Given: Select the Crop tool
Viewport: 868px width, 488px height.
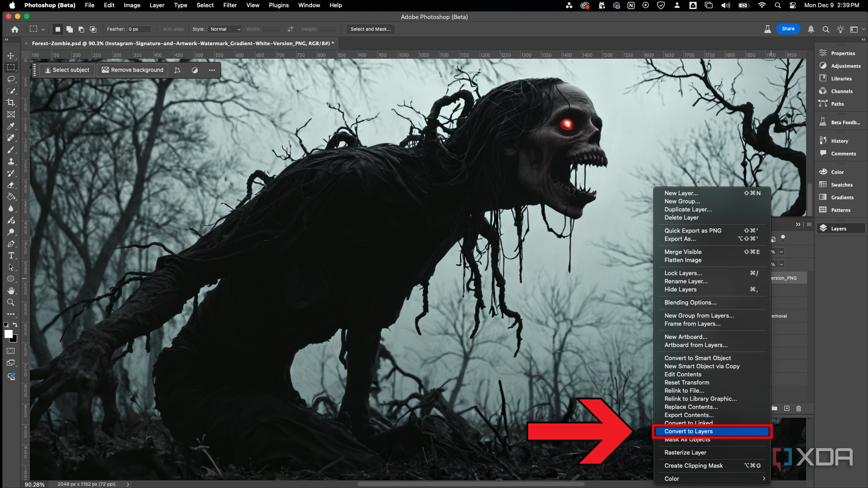Looking at the screenshot, I should point(11,103).
